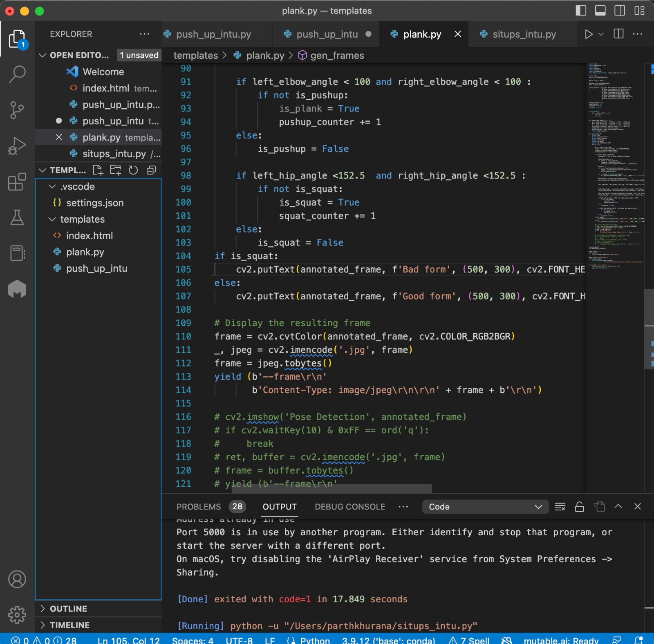654x644 pixels.
Task: Open the Testing flask icon view
Action: 17,217
